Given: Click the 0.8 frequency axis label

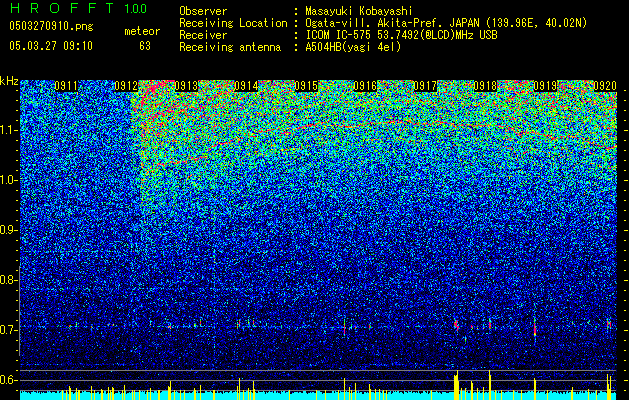Looking at the screenshot, I should point(8,280).
